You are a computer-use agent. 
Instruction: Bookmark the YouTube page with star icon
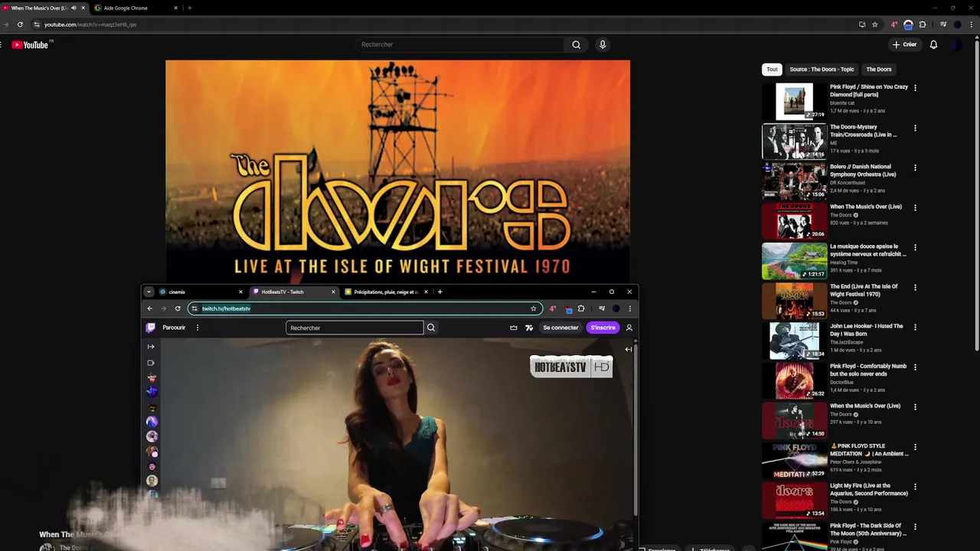click(x=875, y=24)
